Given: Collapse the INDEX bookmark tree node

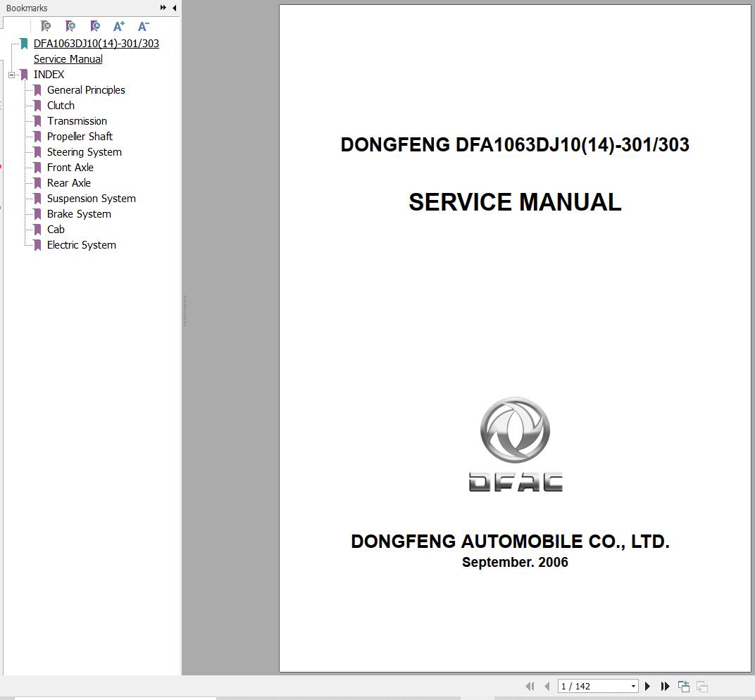Looking at the screenshot, I should point(11,75).
